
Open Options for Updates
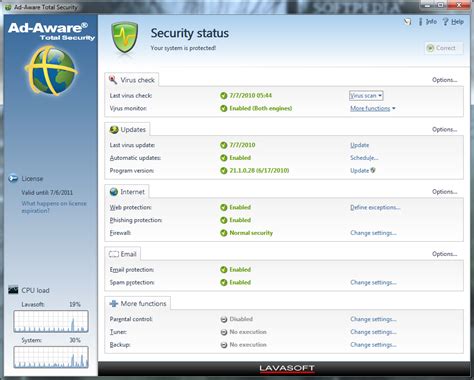pos(445,129)
